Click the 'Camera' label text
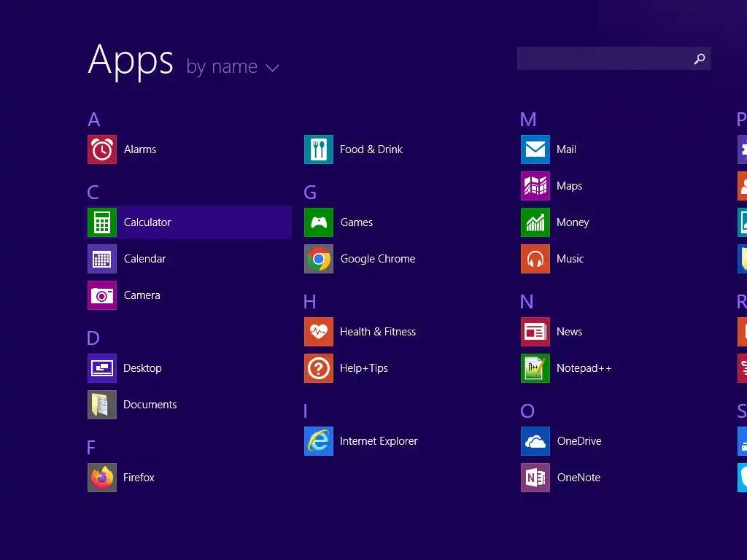The height and width of the screenshot is (560, 747). pos(142,295)
